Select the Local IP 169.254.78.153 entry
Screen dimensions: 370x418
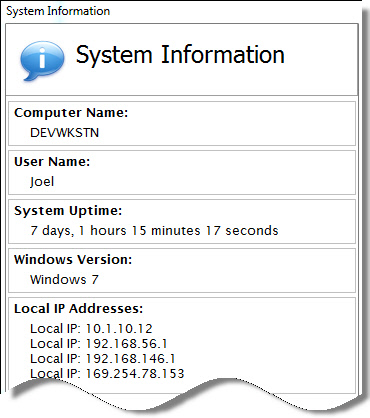coord(107,374)
